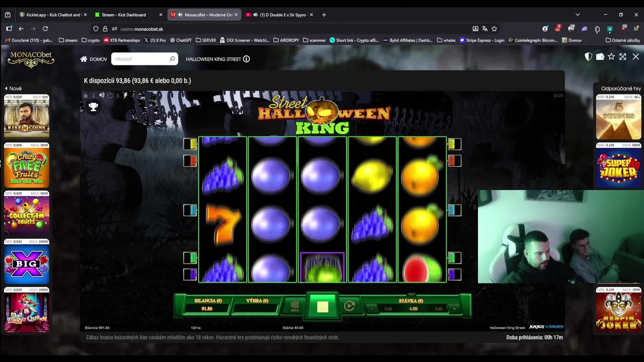
Task: Open the install app address bar icon
Action: click(475, 29)
